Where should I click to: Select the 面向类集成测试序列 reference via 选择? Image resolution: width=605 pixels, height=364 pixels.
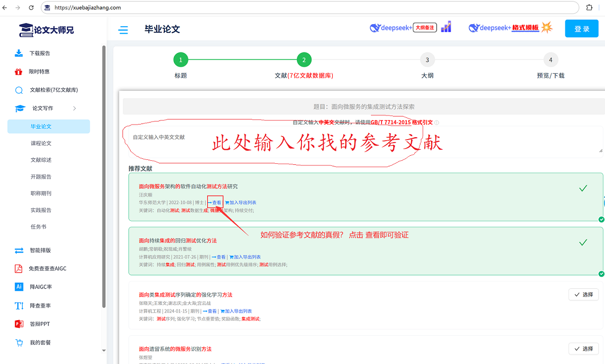[583, 294]
